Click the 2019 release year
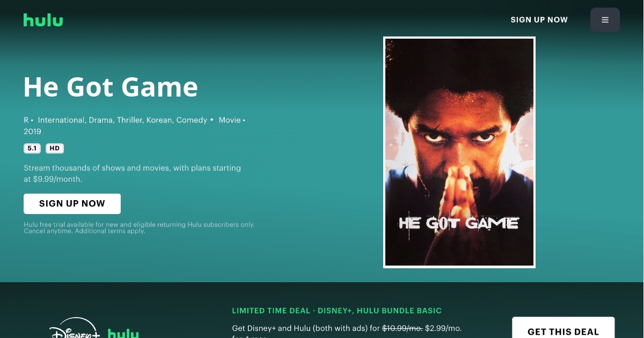644x338 pixels. (32, 131)
